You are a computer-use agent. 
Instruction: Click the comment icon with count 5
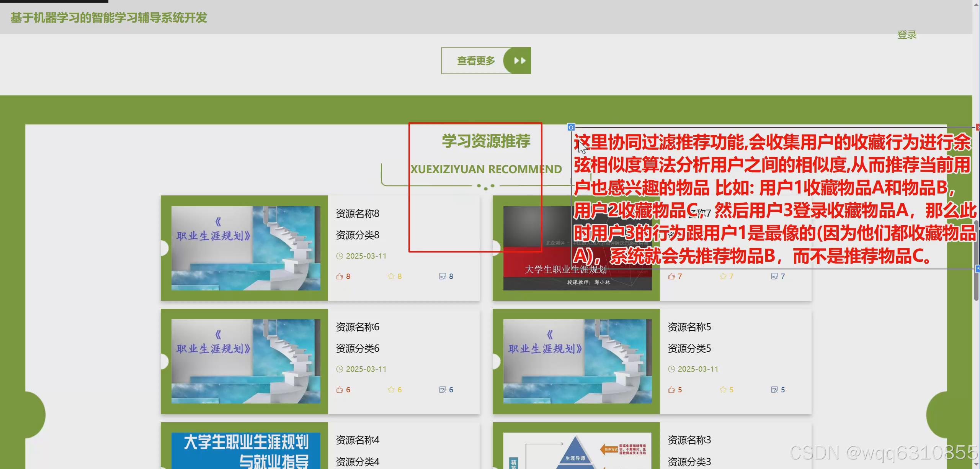tap(774, 390)
